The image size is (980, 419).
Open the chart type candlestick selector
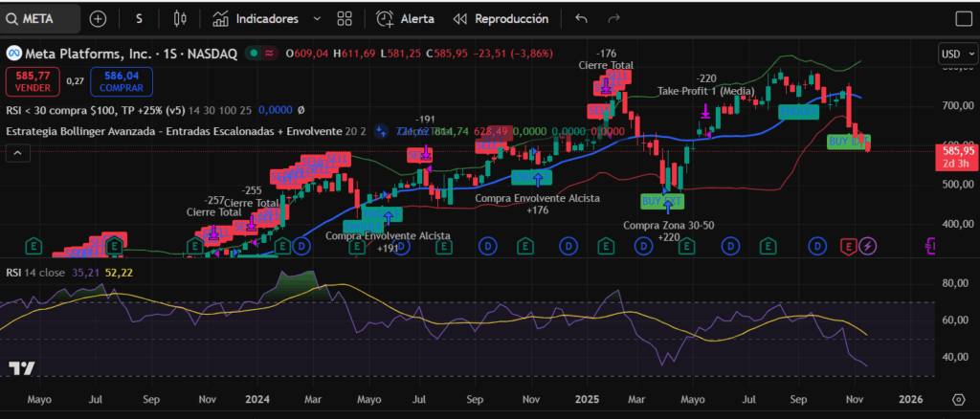179,18
